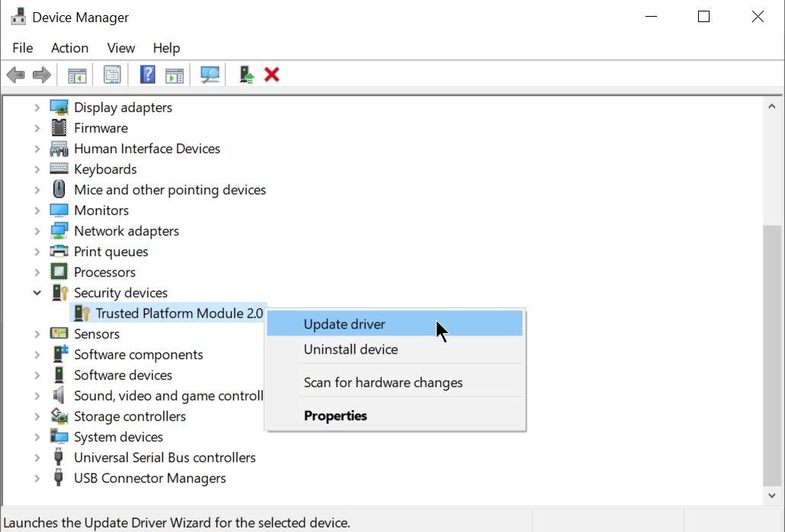Open Properties from the context menu
The width and height of the screenshot is (785, 532).
335,415
